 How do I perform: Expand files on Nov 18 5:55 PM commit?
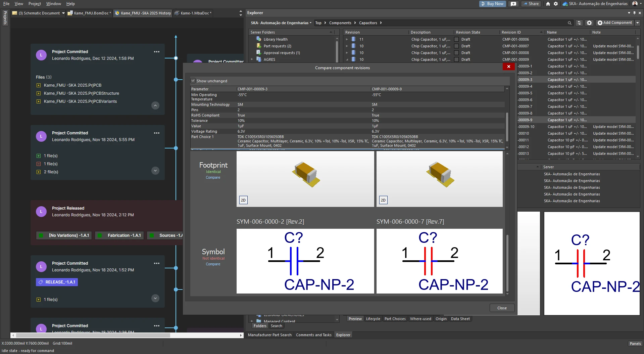pos(155,171)
